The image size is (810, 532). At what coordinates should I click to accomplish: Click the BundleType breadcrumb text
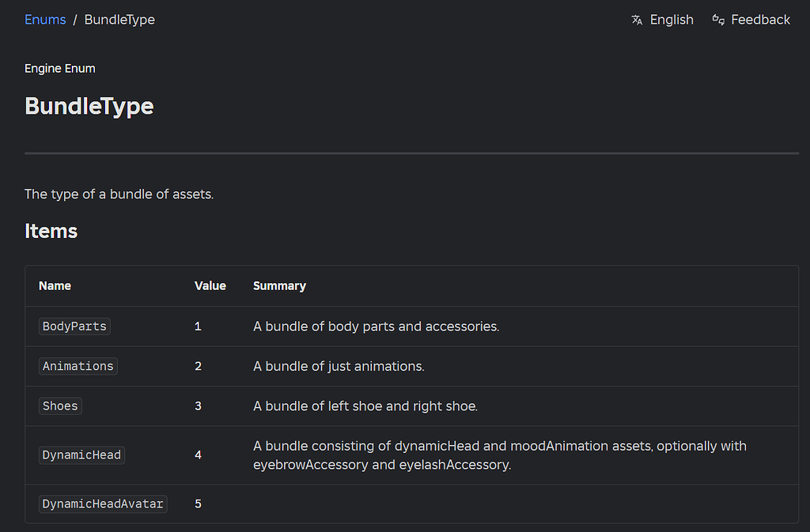119,20
